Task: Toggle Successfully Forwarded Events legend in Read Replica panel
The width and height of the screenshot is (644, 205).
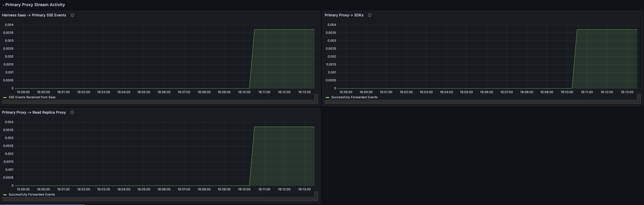Action: (x=32, y=195)
